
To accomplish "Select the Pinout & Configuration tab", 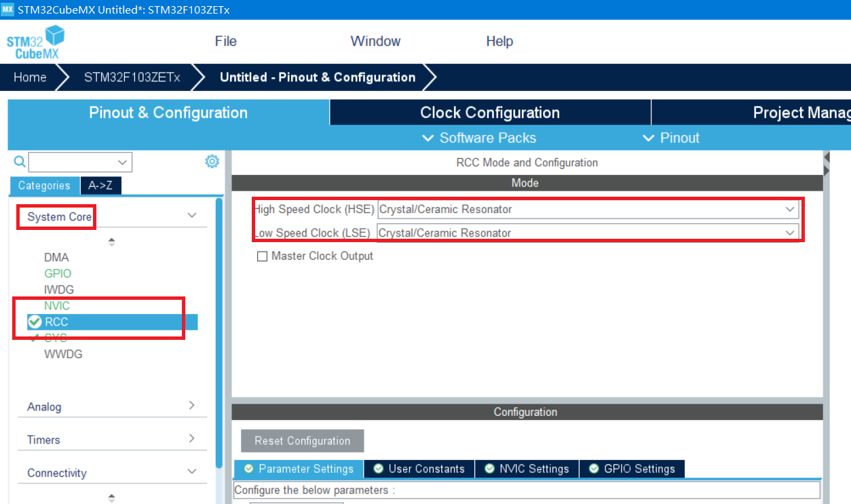I will click(x=168, y=113).
